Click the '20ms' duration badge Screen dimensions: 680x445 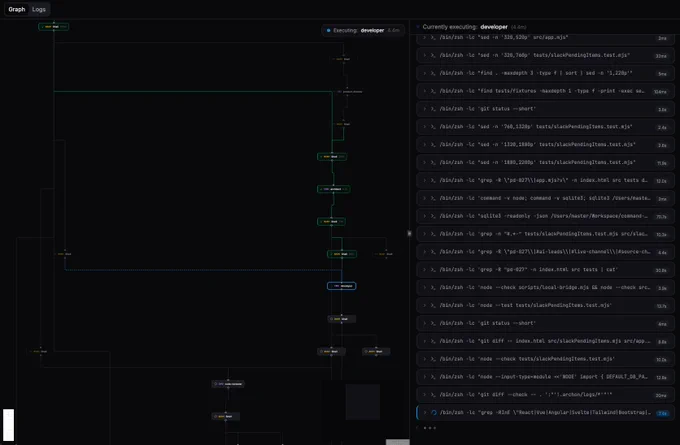pyautogui.click(x=661, y=396)
